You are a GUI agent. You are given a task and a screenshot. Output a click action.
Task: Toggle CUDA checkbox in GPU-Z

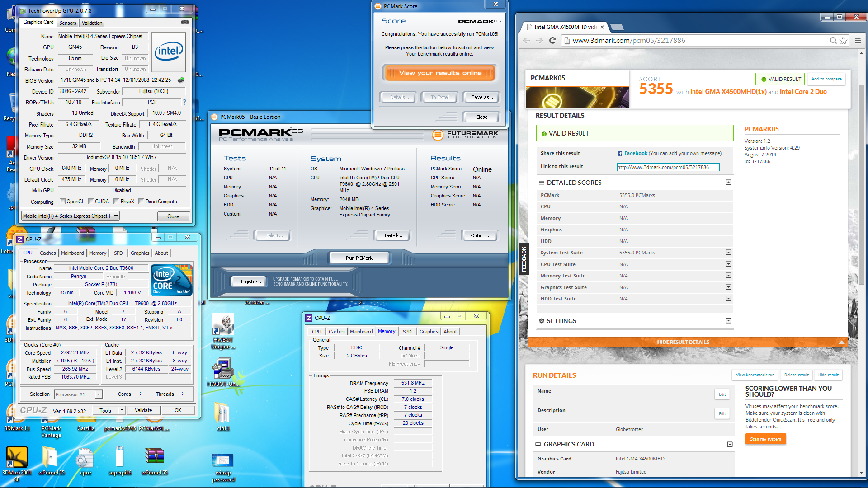(x=91, y=202)
